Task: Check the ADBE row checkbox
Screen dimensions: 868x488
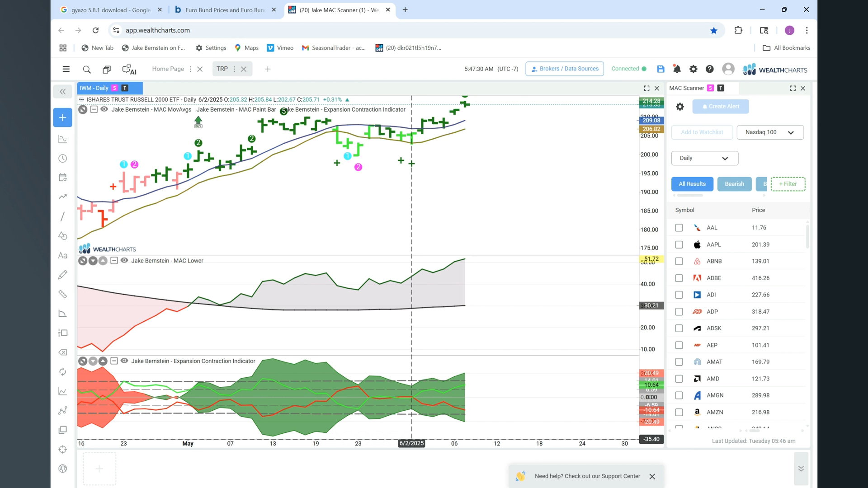Action: [x=679, y=278]
